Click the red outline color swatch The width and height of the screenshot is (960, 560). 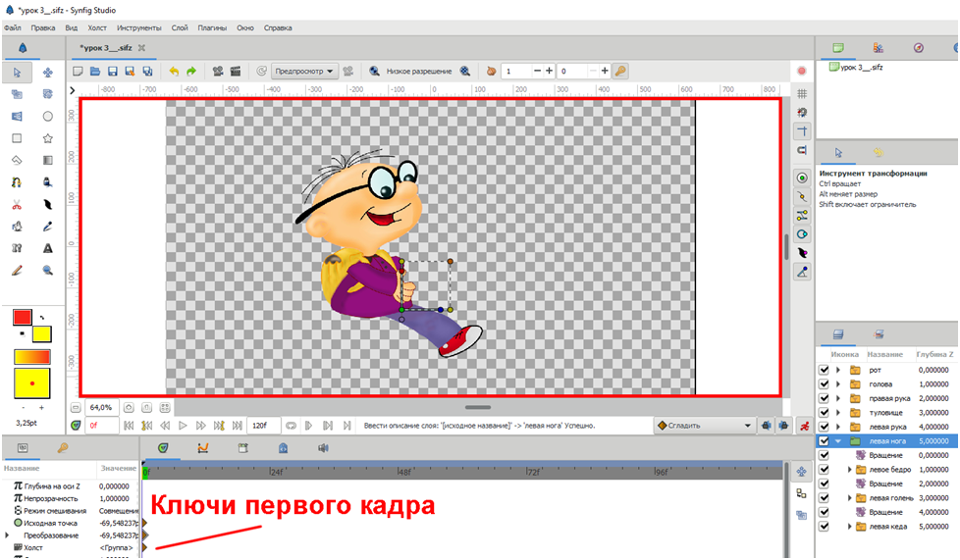click(23, 317)
